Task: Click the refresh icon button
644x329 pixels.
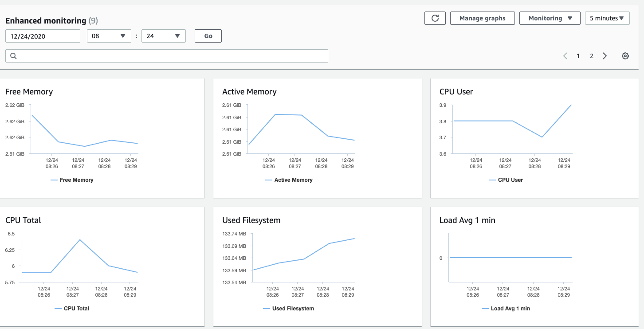Action: click(435, 18)
